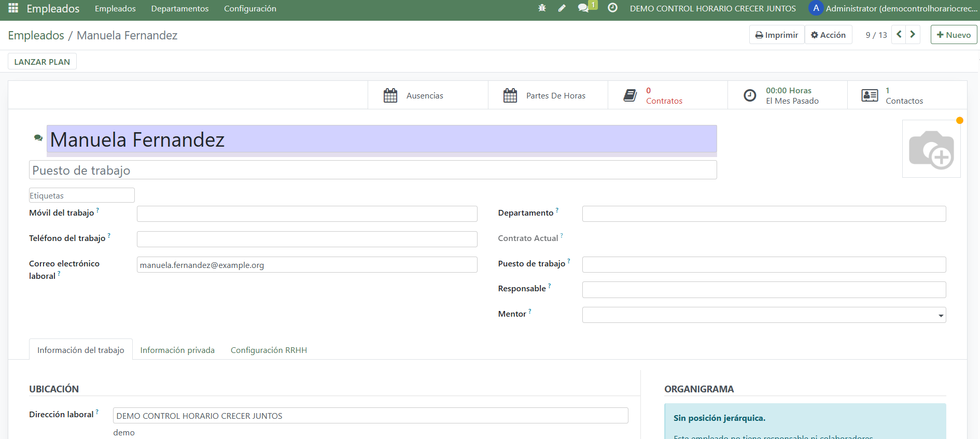Click the chat icon beside employee name
The image size is (980, 439).
(38, 138)
